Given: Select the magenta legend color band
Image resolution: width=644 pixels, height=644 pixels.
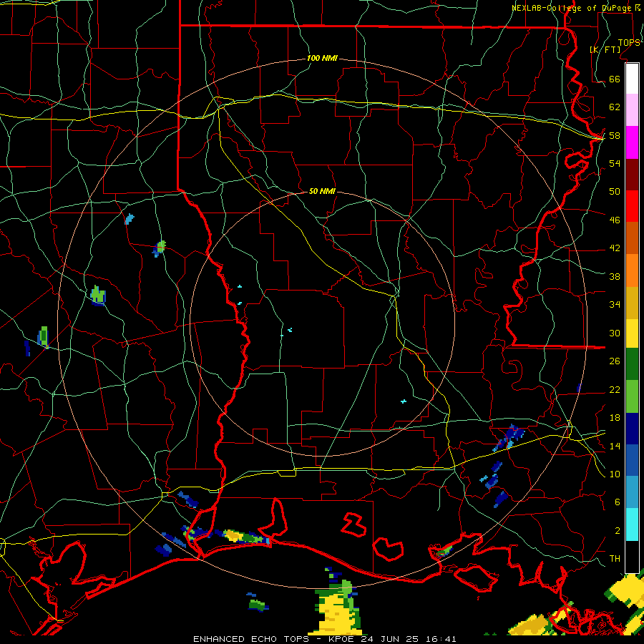Looking at the screenshot, I should (x=632, y=142).
